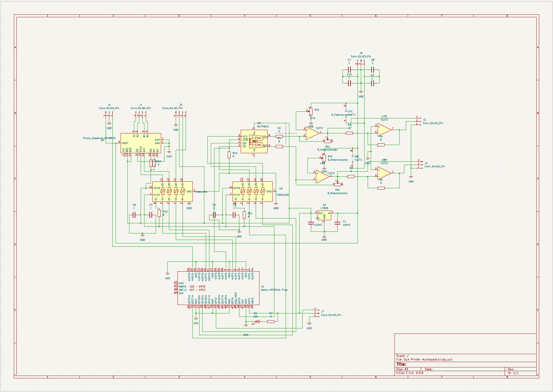
Task: Click the 'Rev:' field in title block
Action: point(511,369)
